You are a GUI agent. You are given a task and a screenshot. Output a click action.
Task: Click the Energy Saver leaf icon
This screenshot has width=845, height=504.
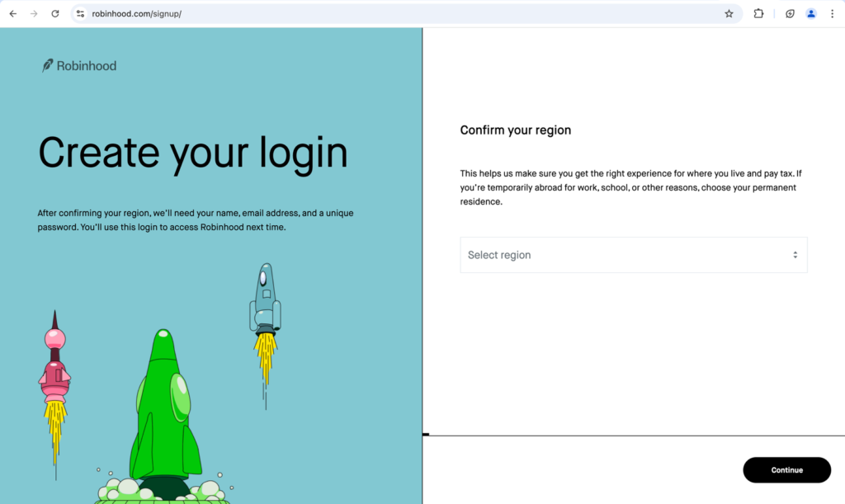point(790,13)
